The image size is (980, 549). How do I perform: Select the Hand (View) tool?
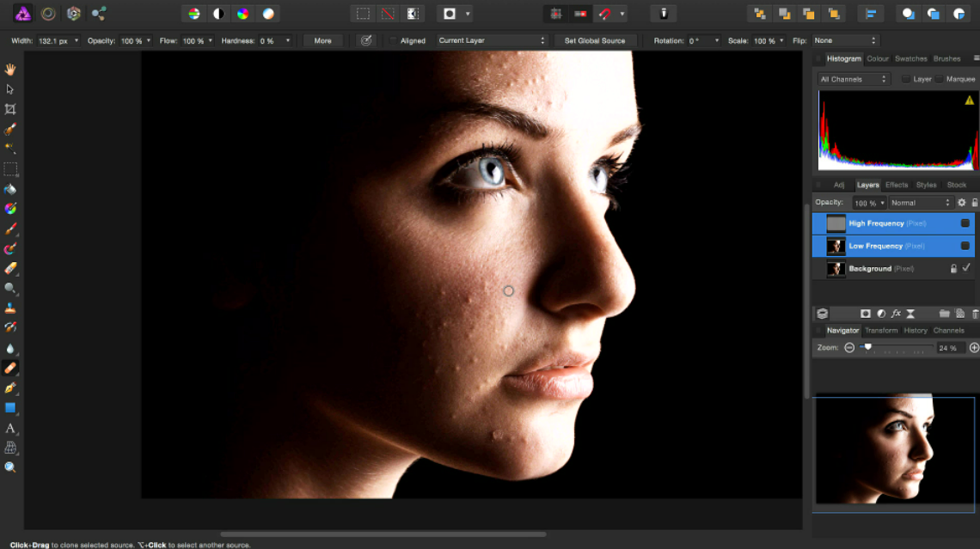pos(10,70)
